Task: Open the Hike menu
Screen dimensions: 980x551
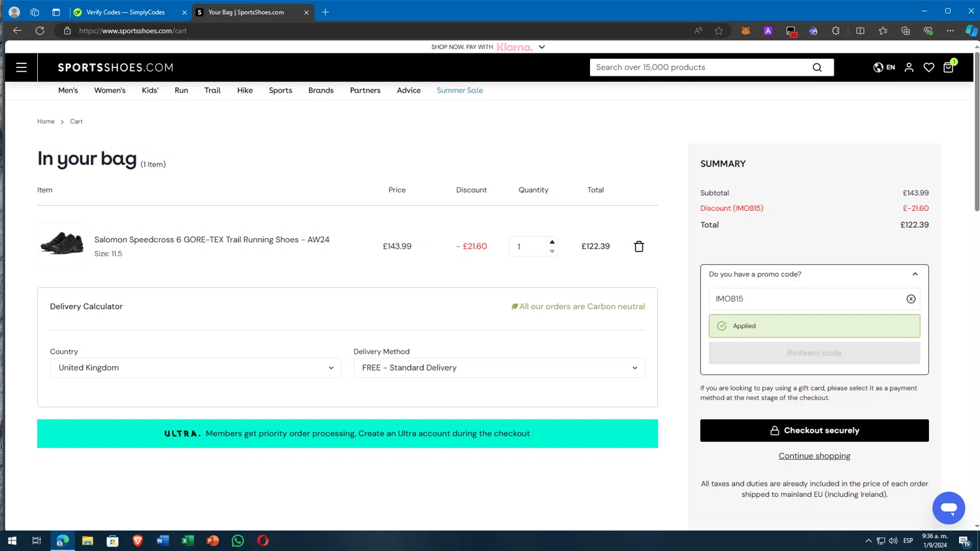Action: (245, 90)
